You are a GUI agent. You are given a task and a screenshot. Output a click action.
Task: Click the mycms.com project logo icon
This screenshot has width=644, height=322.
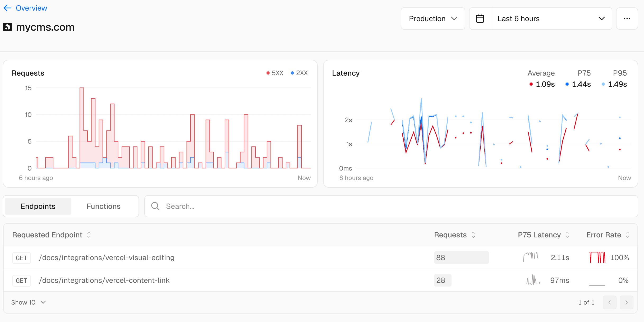7,27
